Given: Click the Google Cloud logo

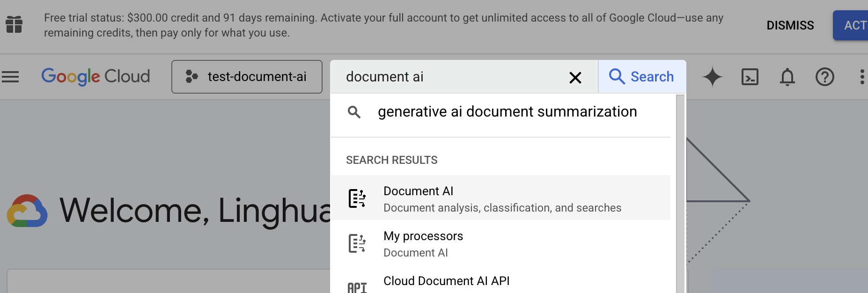Looking at the screenshot, I should (x=96, y=77).
